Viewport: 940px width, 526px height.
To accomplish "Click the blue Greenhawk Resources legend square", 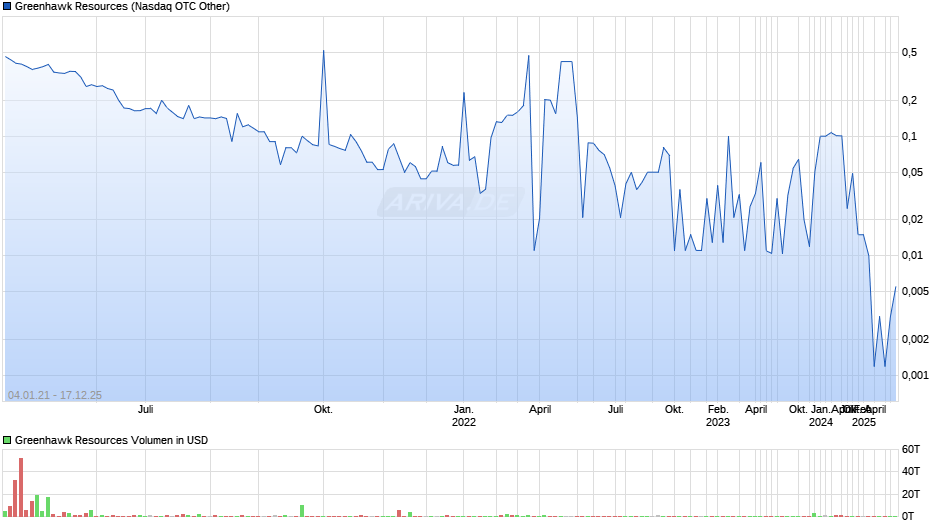I will [x=7, y=7].
